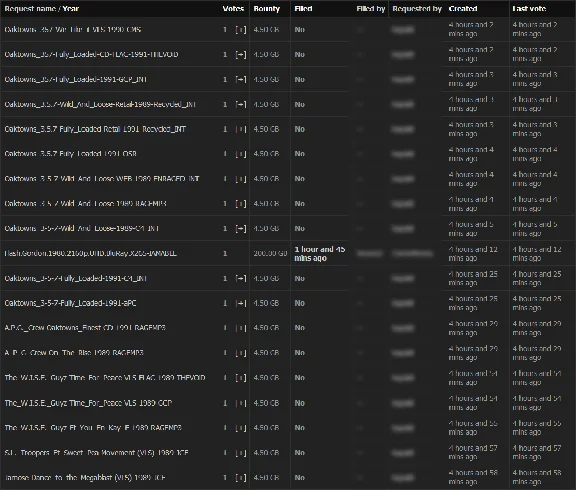Vote [+] on Dance to the Megablast 1989 ICE
This screenshot has width=576, height=490.
(241, 478)
